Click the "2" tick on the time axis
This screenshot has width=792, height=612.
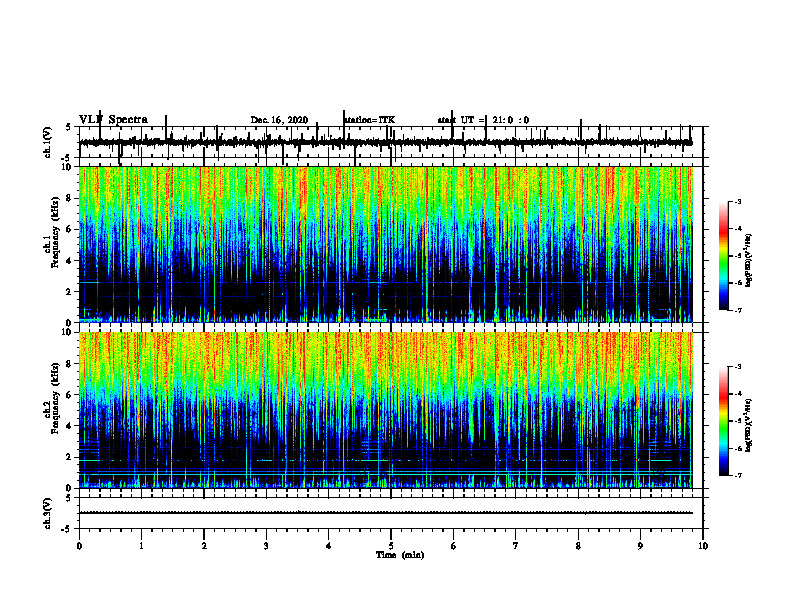[204, 546]
